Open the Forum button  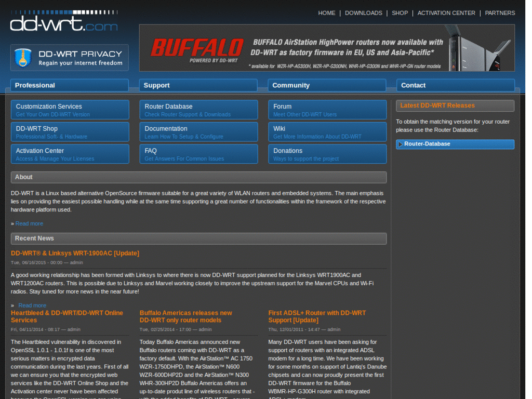click(327, 110)
